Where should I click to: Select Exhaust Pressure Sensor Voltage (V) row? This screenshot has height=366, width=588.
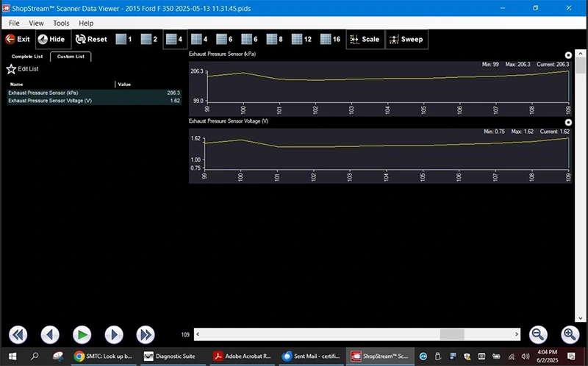94,101
